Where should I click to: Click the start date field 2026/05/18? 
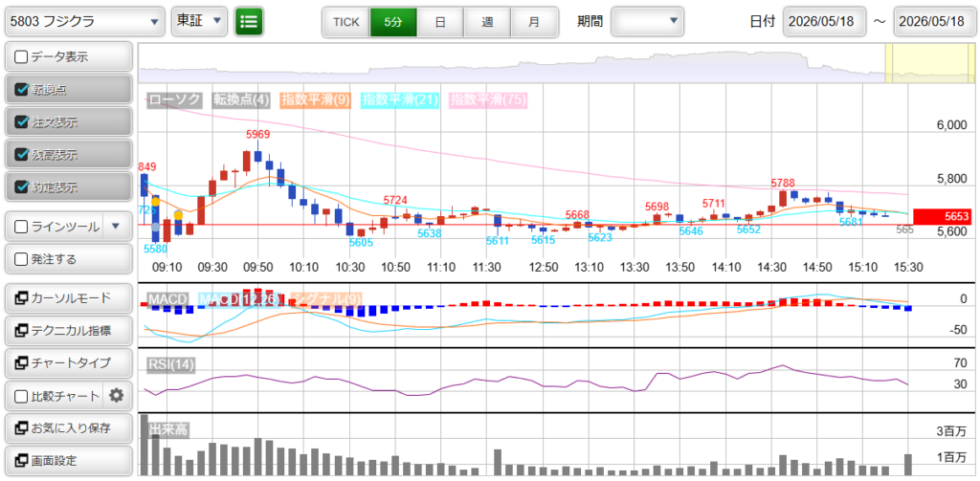[824, 21]
